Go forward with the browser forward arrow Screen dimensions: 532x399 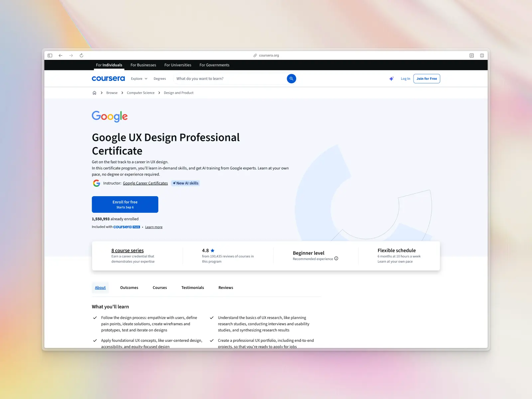[71, 56]
